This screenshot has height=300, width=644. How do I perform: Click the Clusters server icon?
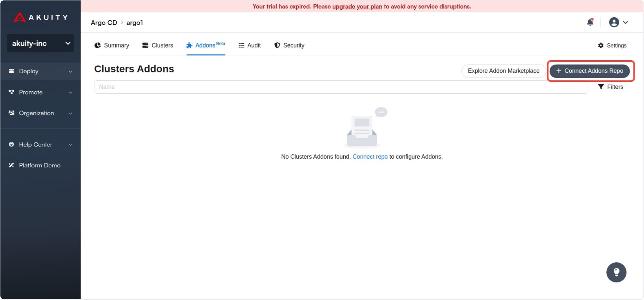[x=145, y=45]
